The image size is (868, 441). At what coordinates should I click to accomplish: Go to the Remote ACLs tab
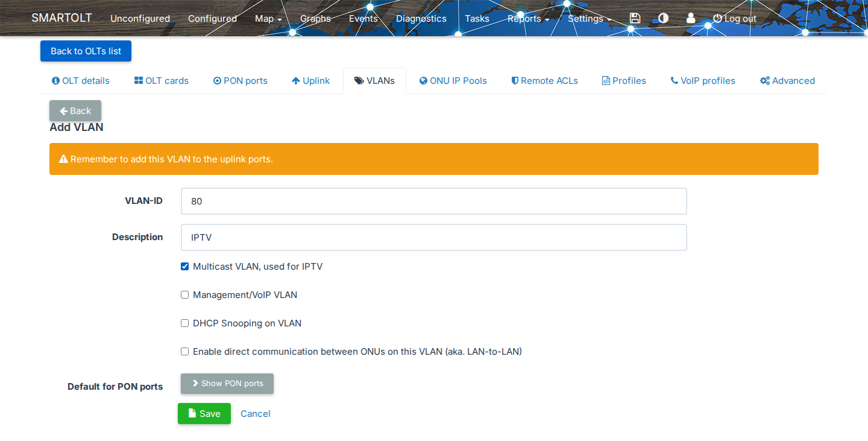pos(544,81)
